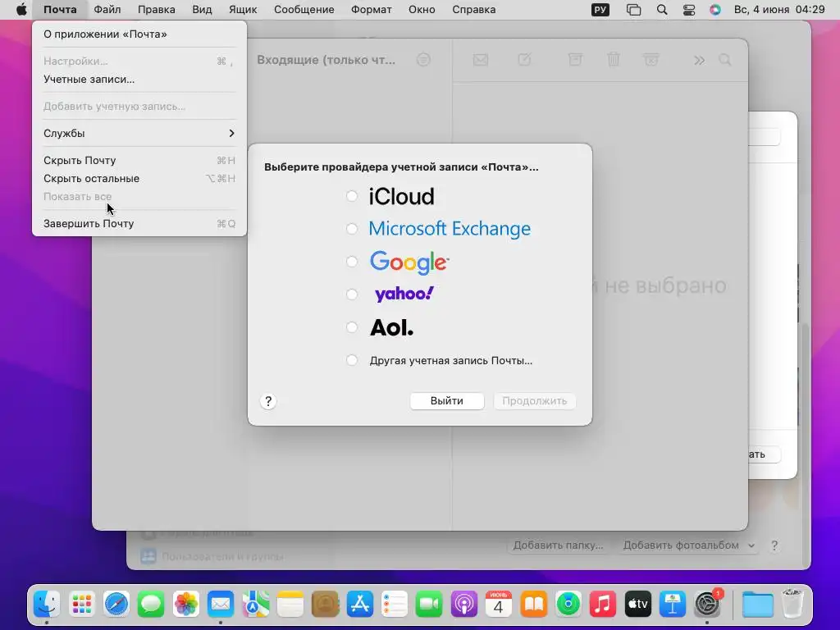Image resolution: width=840 pixels, height=630 pixels.
Task: Open Podcasts from the dock
Action: 464,605
